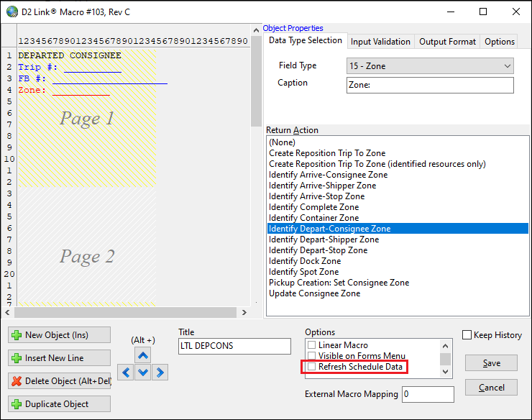The height and width of the screenshot is (420, 532).
Task: Click the down arrow move button
Action: (x=143, y=372)
